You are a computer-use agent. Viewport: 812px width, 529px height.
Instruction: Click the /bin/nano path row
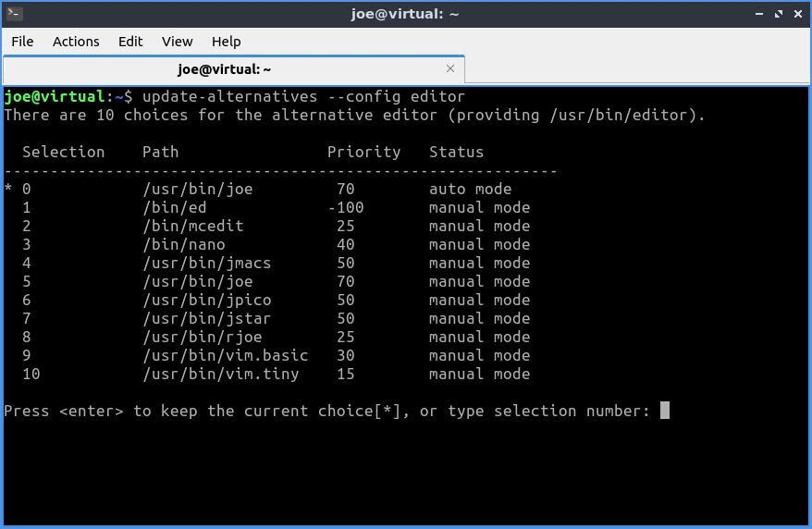point(267,244)
